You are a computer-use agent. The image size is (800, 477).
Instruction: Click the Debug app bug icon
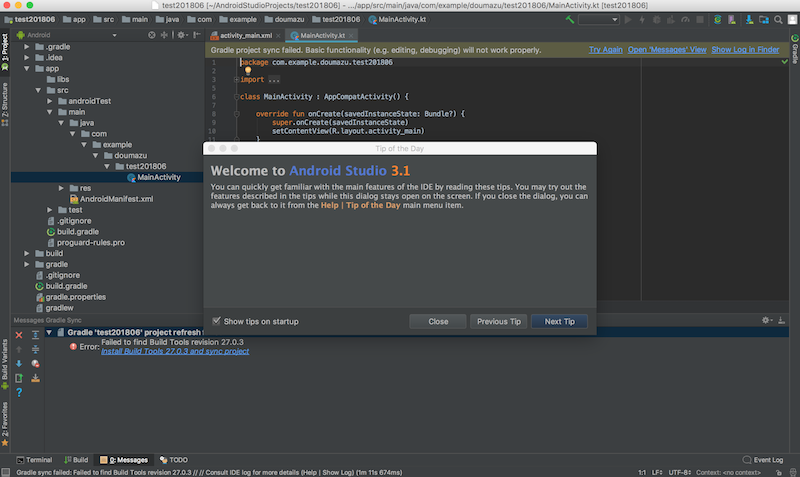point(657,19)
